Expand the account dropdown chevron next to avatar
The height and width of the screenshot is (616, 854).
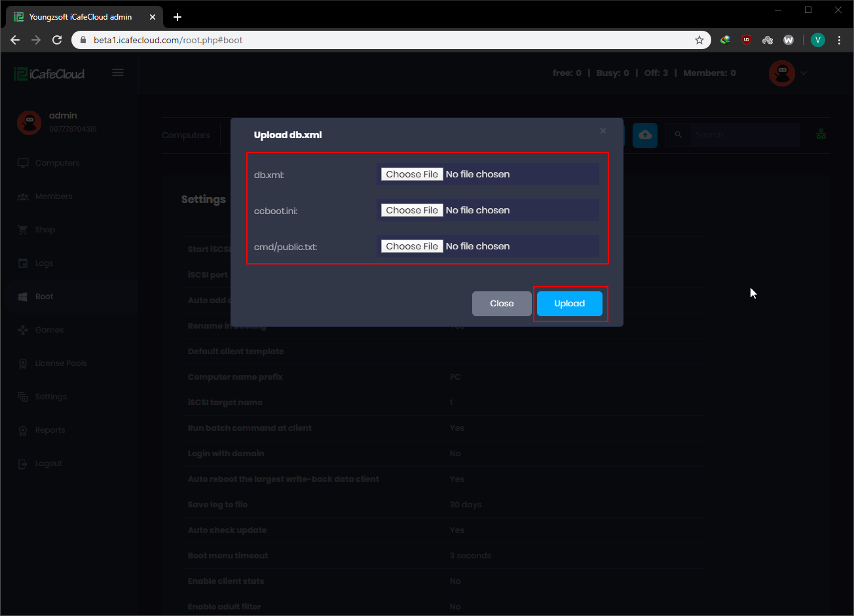[x=803, y=73]
